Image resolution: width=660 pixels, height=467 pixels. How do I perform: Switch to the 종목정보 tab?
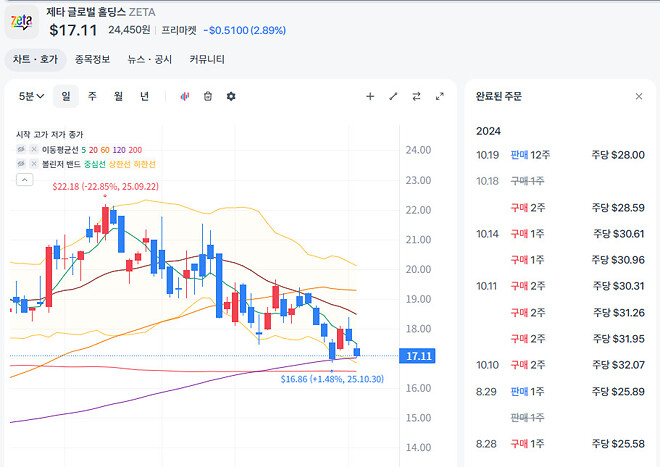[x=92, y=59]
